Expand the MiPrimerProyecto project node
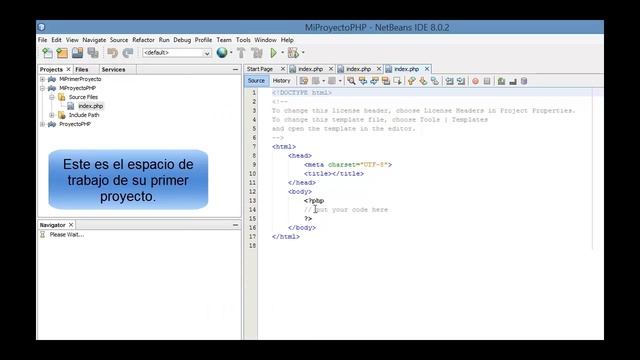Viewport: 640px width, 360px height. [42, 79]
